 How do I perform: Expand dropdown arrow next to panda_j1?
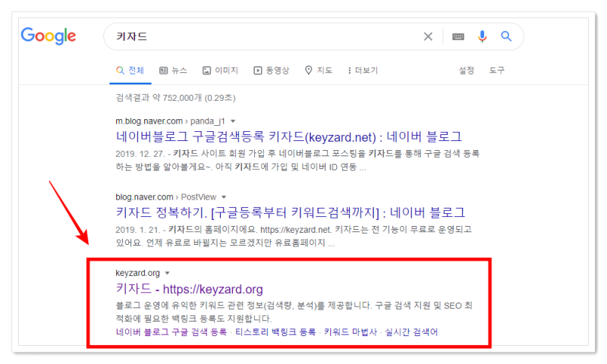(x=233, y=121)
